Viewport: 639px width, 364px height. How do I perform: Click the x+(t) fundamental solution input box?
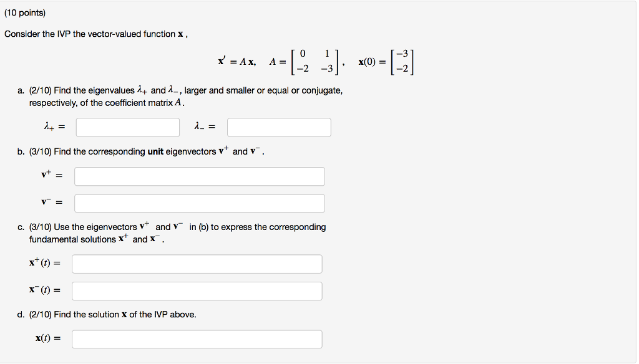pyautogui.click(x=197, y=264)
